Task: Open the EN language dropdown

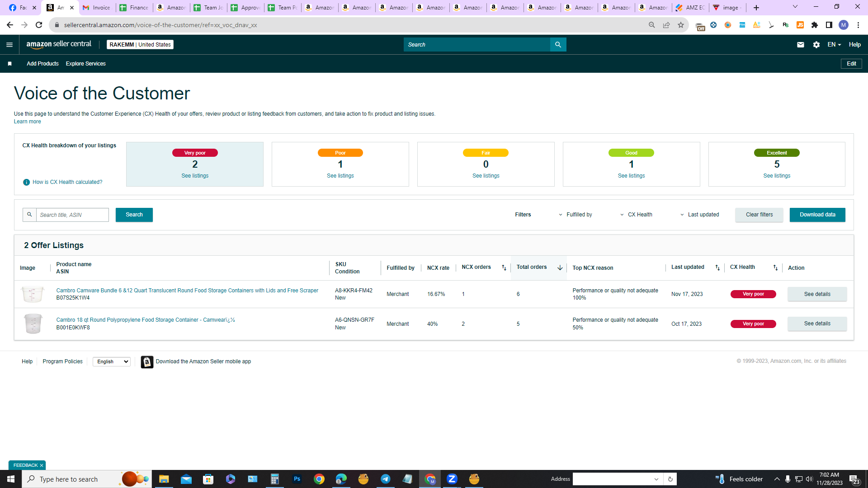Action: (834, 44)
